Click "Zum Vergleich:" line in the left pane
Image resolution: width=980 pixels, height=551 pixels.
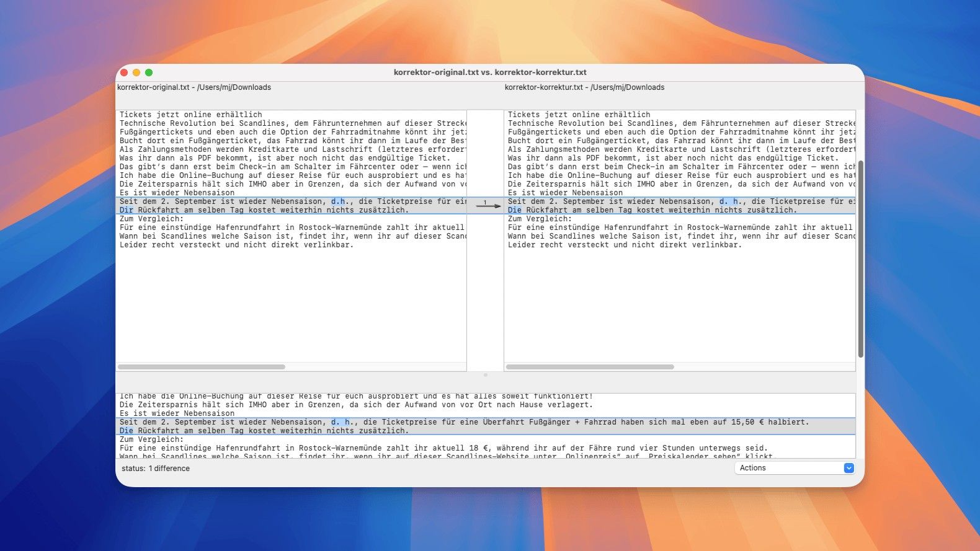(152, 219)
